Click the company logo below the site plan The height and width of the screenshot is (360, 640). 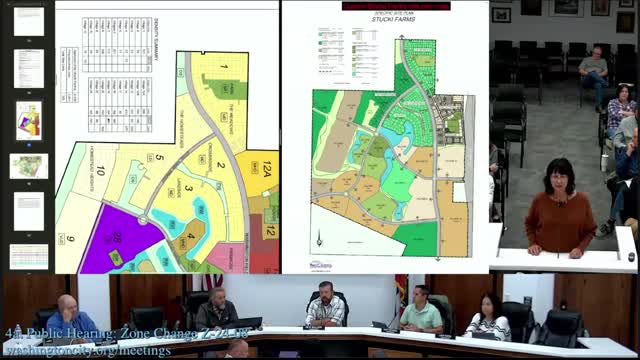pyautogui.click(x=321, y=265)
